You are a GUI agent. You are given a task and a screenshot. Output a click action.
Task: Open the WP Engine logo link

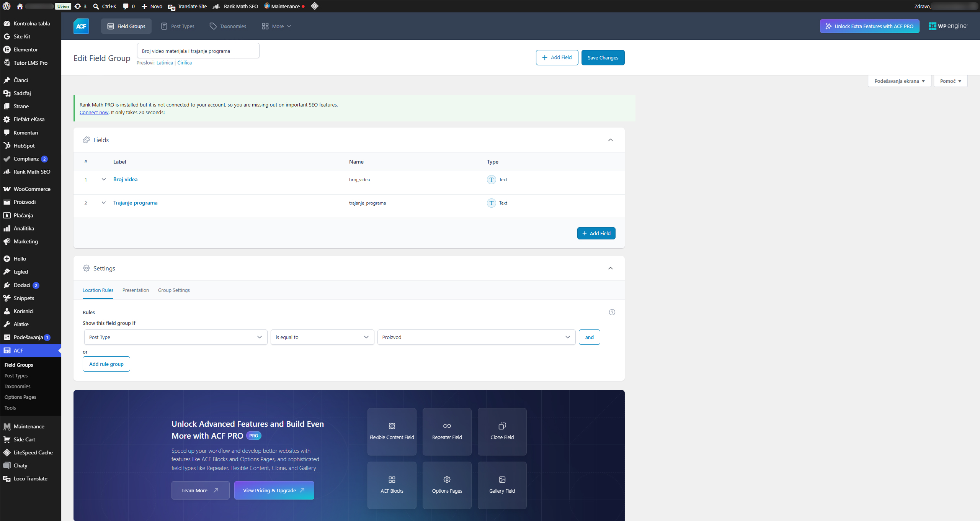tap(948, 26)
